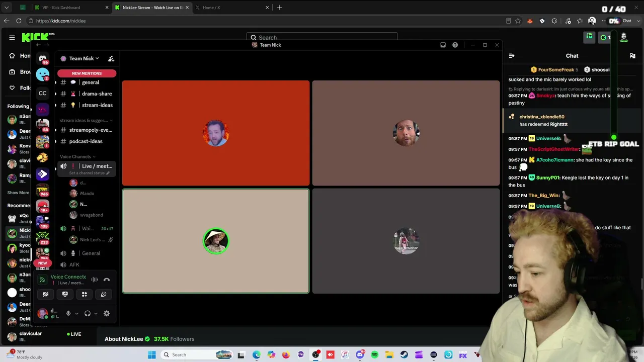Click the Kick search field
The width and height of the screenshot is (644, 362).
tap(322, 37)
